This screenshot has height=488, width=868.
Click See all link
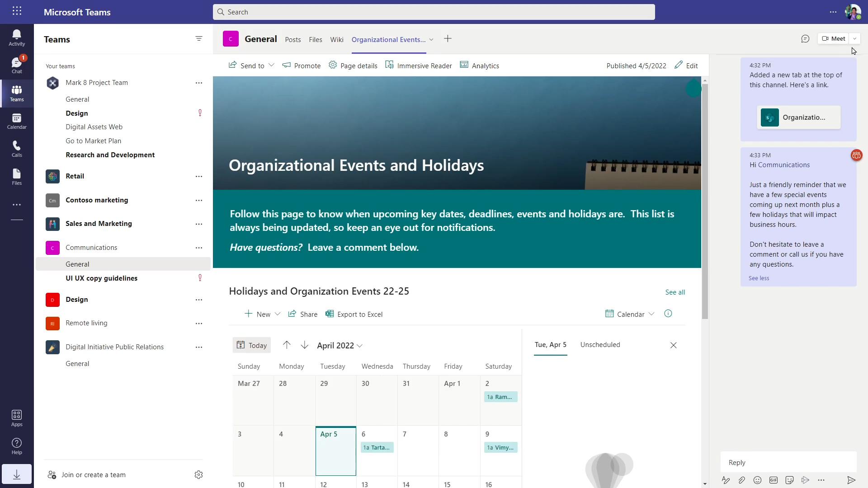(675, 292)
